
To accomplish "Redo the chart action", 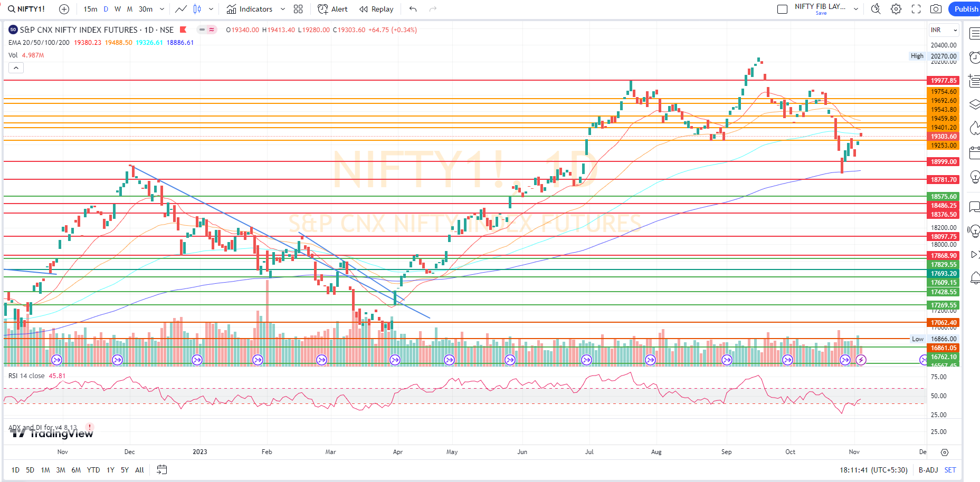I will pos(433,9).
